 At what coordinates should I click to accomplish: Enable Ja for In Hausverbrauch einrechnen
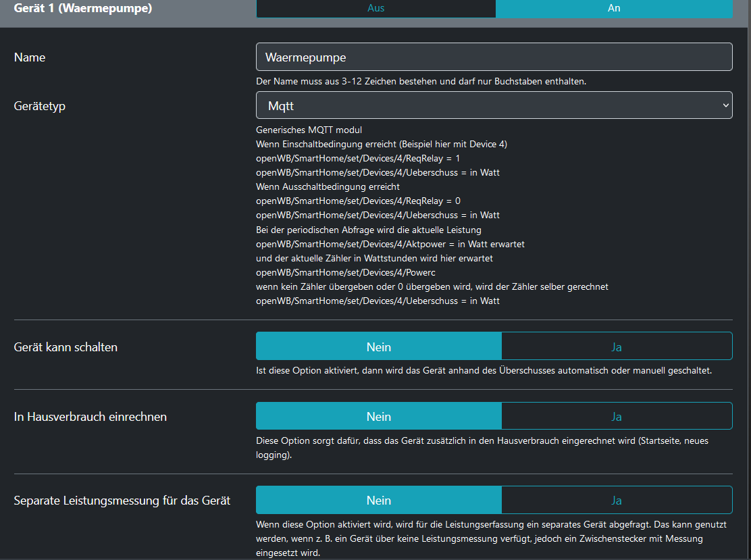[616, 416]
